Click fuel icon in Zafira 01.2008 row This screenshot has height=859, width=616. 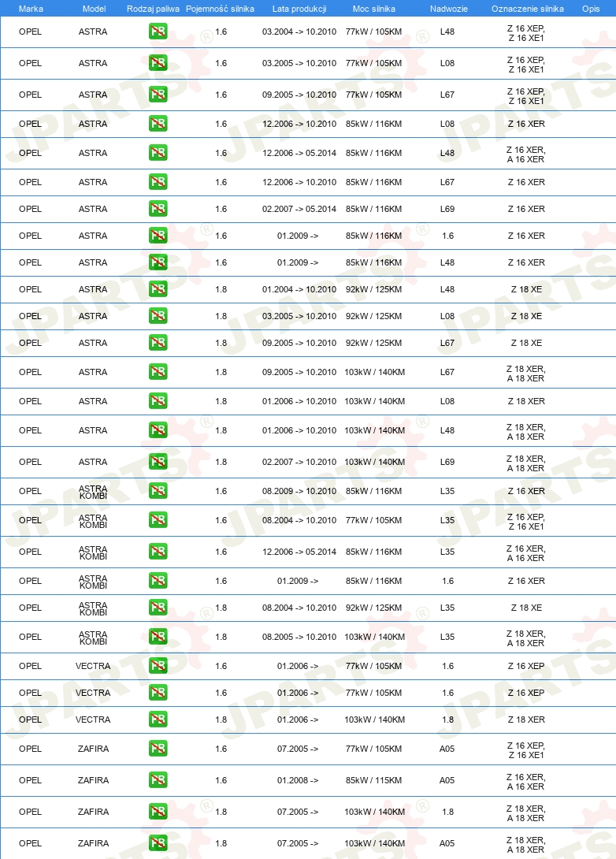pos(158,780)
